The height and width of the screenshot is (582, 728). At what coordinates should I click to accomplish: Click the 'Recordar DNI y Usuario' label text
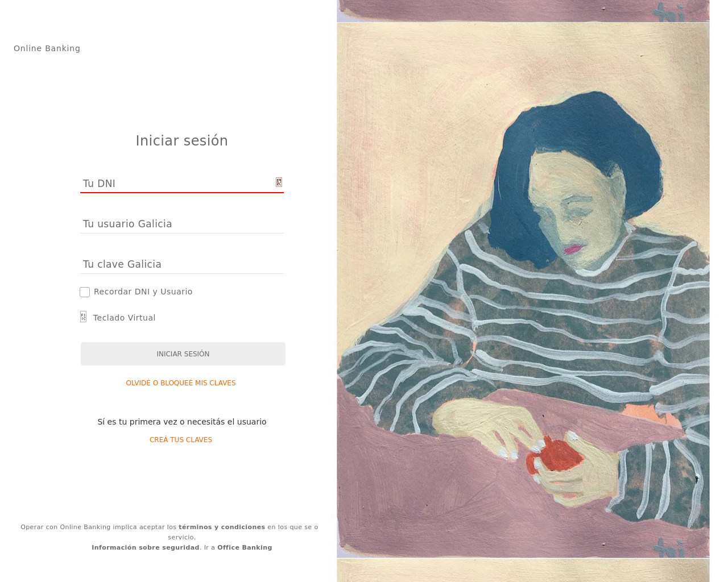click(x=143, y=292)
